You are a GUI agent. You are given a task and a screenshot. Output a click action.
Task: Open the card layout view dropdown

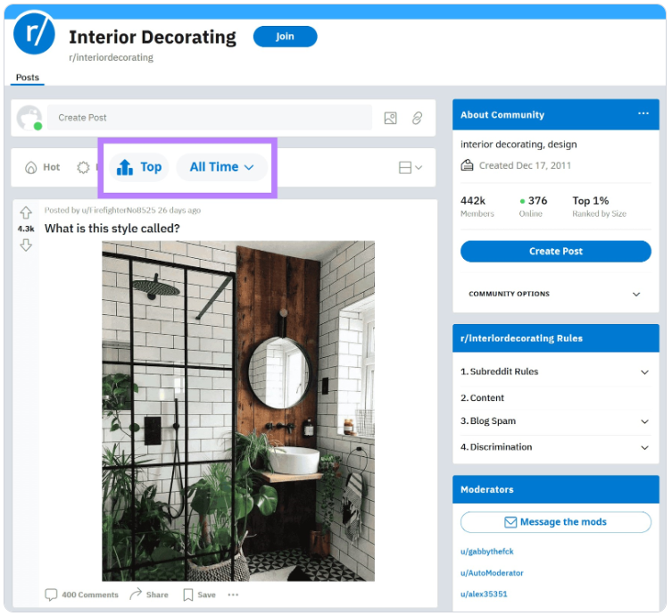coord(411,168)
